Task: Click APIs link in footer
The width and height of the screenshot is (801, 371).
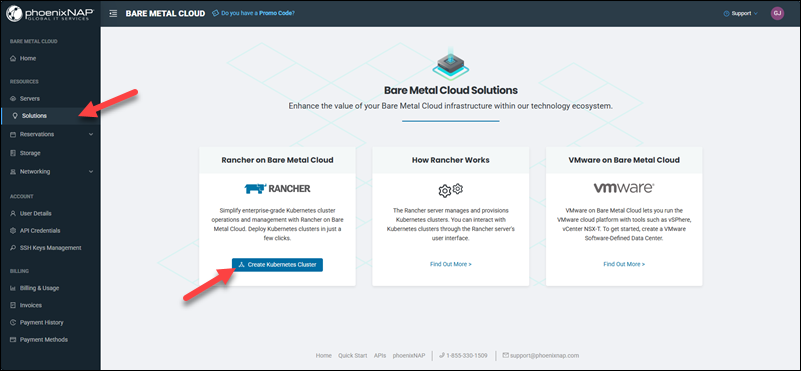Action: pos(380,355)
